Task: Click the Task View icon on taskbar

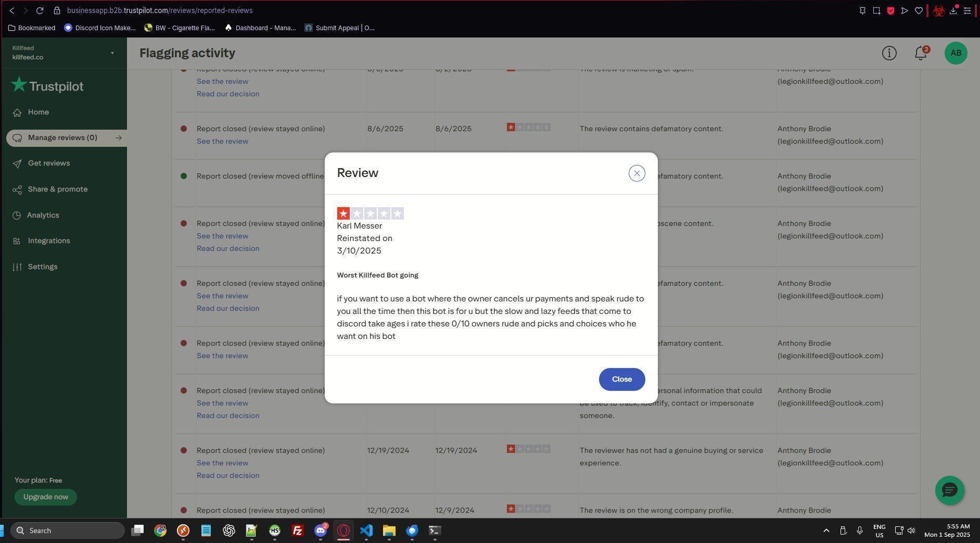Action: pyautogui.click(x=137, y=531)
